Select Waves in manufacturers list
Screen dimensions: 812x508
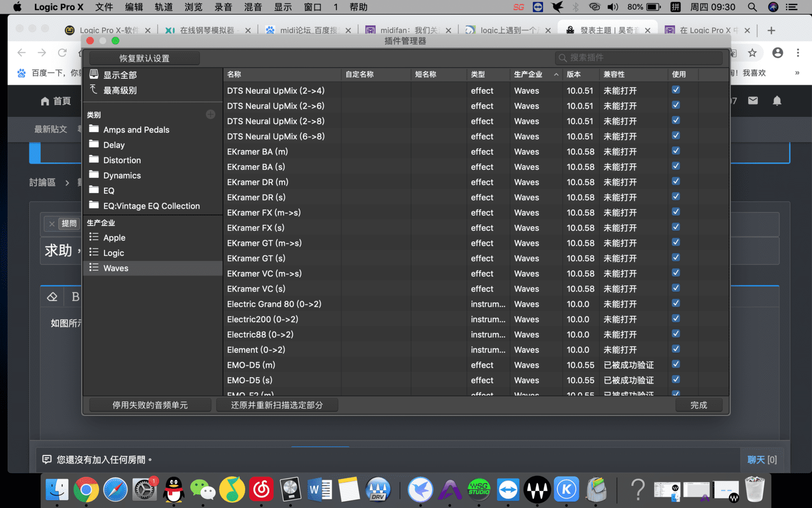[152, 268]
